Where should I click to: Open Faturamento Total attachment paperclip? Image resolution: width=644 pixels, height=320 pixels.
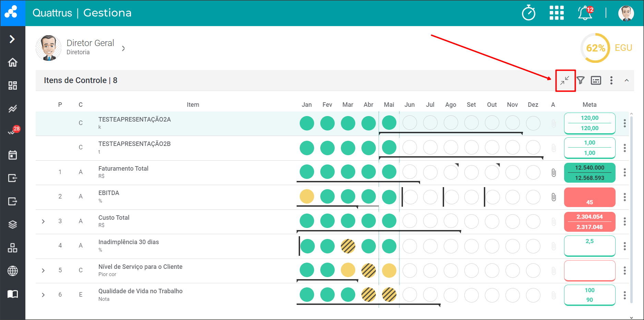pos(553,172)
